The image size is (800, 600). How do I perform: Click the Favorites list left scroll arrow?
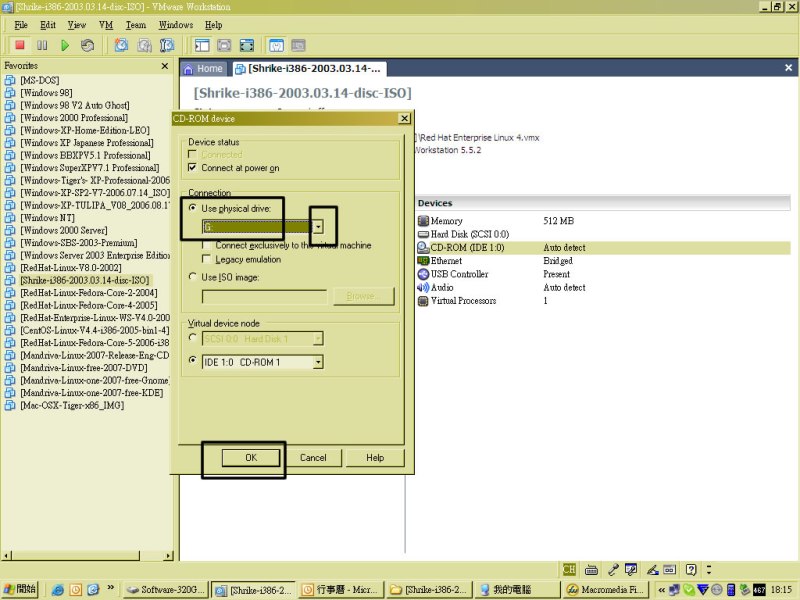[6, 555]
